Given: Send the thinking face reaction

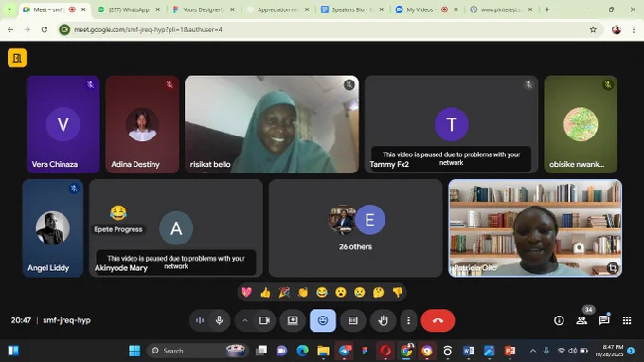Looking at the screenshot, I should click(378, 292).
